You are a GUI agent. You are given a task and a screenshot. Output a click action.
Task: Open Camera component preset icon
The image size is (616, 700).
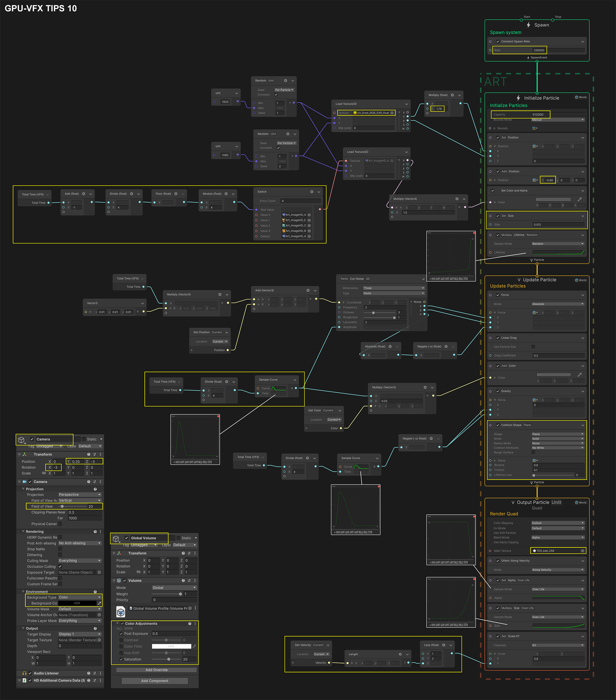coord(95,482)
